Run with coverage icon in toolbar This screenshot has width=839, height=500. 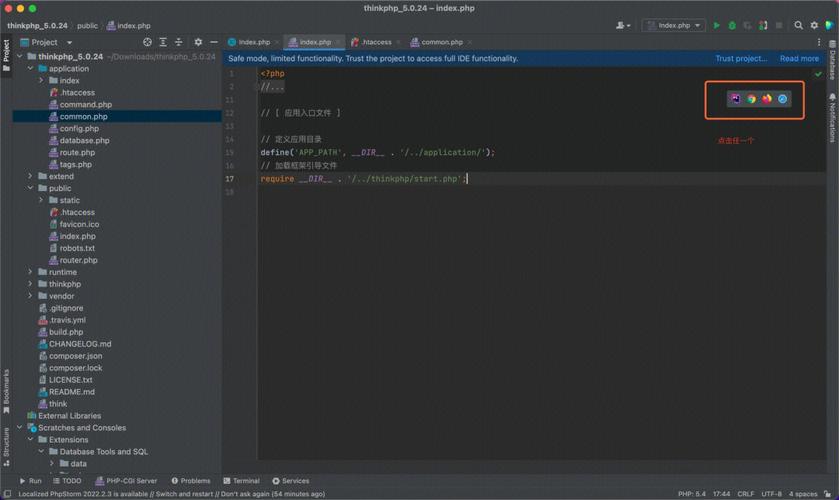click(x=748, y=25)
